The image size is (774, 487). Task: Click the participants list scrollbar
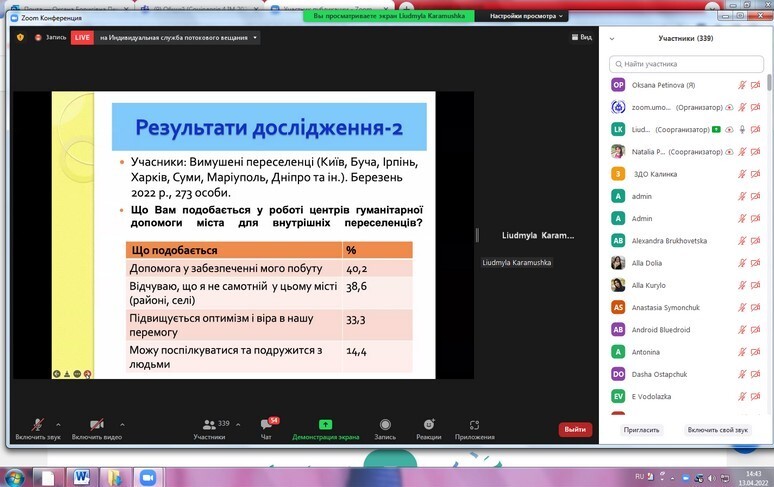[x=769, y=82]
